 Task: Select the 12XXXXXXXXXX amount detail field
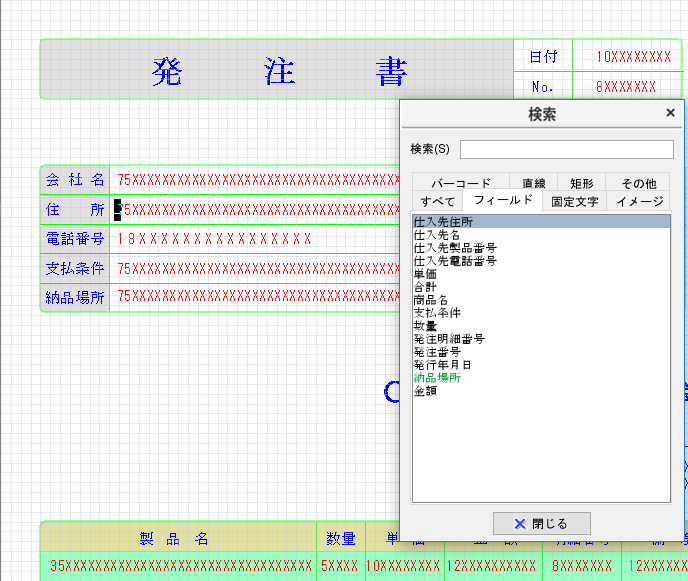pyautogui.click(x=491, y=566)
